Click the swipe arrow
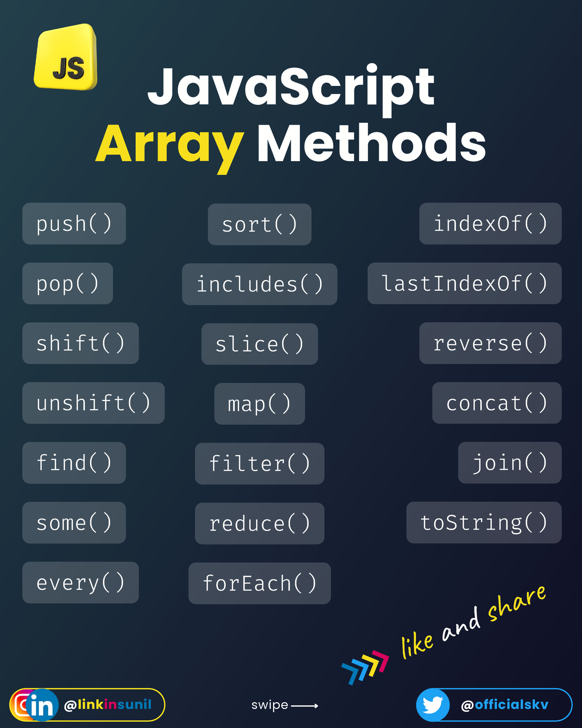This screenshot has height=728, width=582. point(305,706)
